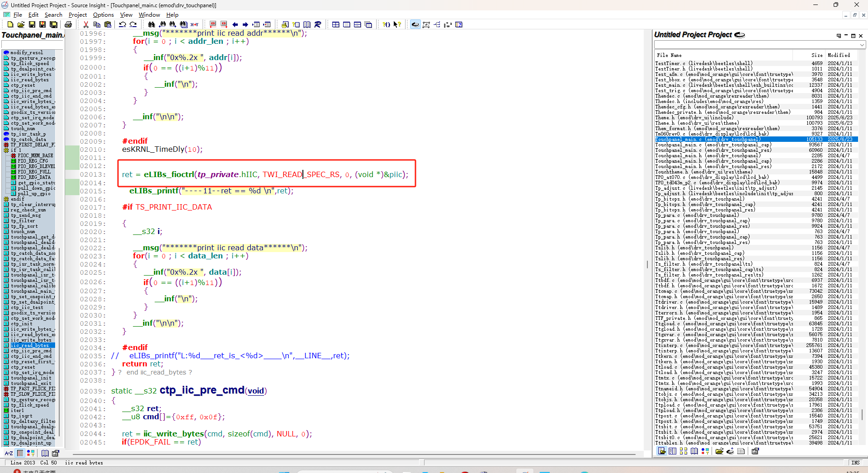Click the symbol search input field

click(x=33, y=44)
